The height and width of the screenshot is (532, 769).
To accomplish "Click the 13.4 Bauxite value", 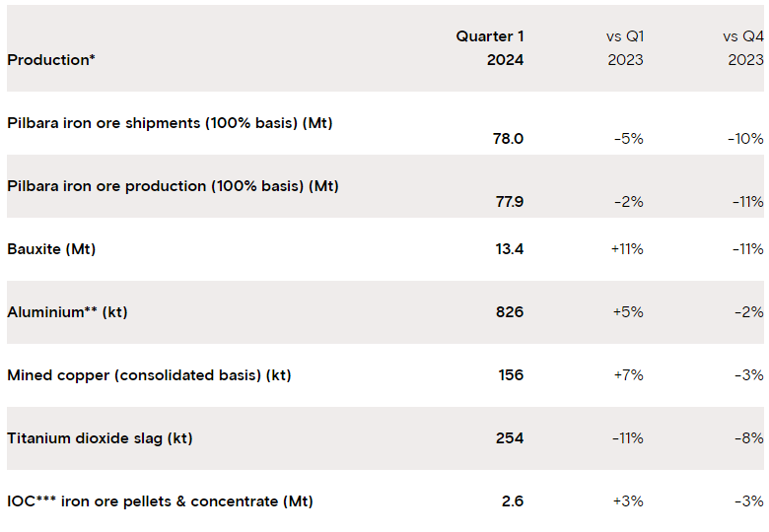I will click(x=508, y=249).
